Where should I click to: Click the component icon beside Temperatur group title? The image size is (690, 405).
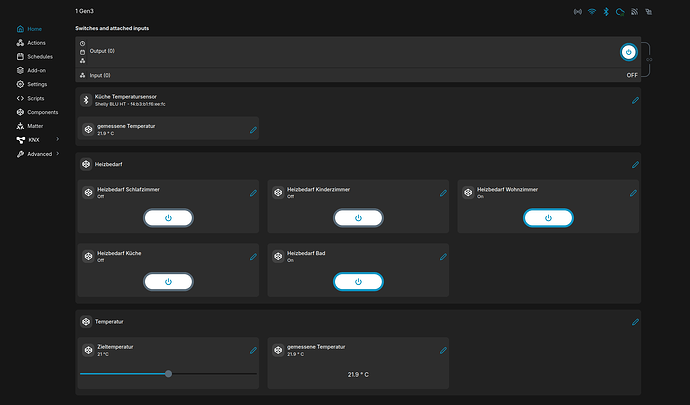pos(86,322)
